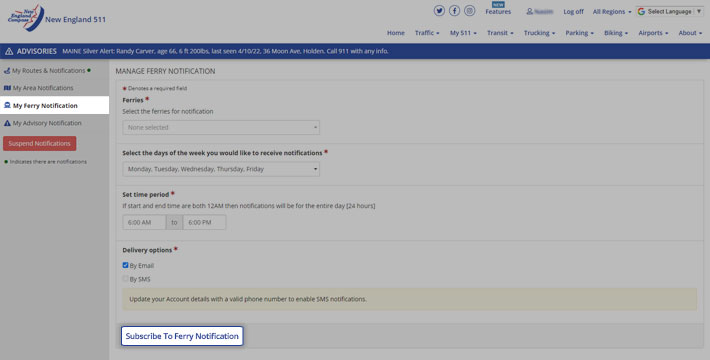Click the Google translate G icon
Viewport: 710px width, 360px height.
641,11
